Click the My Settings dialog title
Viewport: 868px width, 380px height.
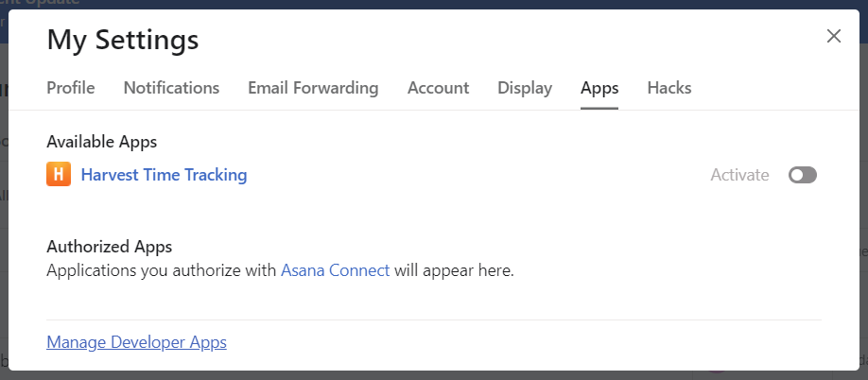coord(123,40)
